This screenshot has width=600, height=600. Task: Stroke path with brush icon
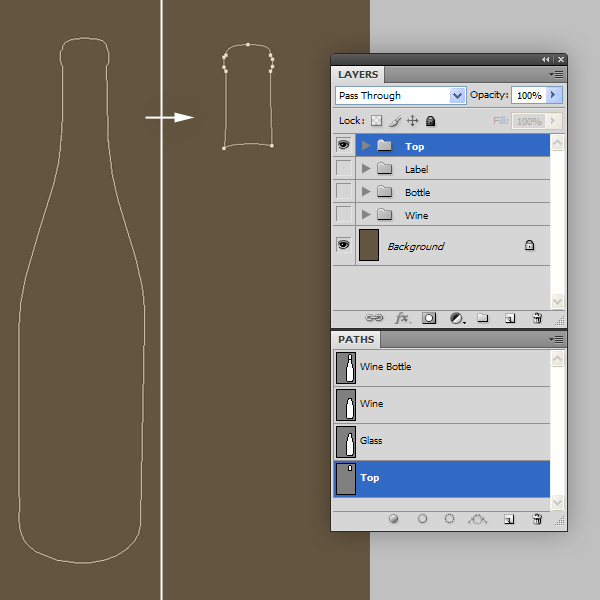422,518
